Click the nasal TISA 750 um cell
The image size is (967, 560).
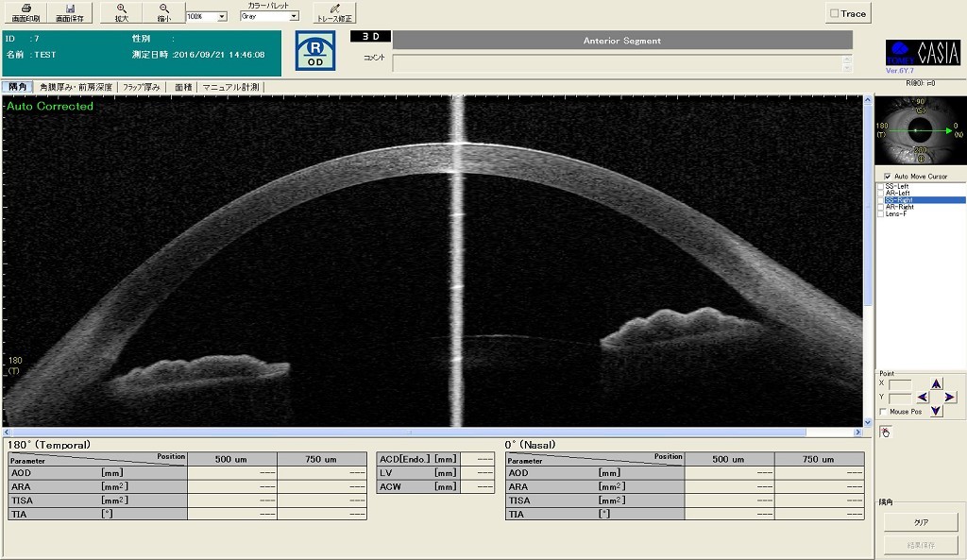820,501
